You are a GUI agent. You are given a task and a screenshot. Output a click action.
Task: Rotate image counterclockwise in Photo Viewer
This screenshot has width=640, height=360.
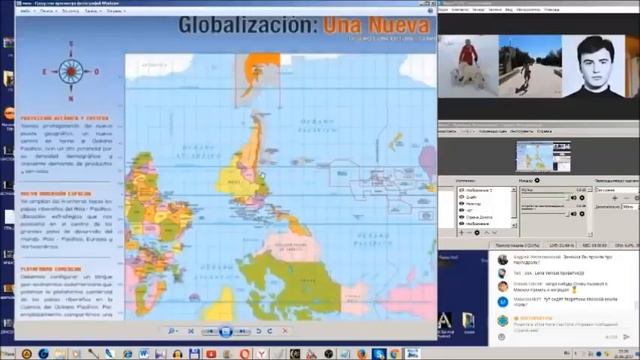[x=258, y=331]
